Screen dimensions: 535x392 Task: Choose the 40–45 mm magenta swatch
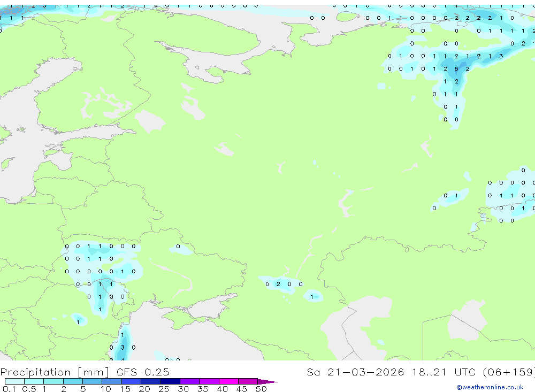[x=228, y=381]
